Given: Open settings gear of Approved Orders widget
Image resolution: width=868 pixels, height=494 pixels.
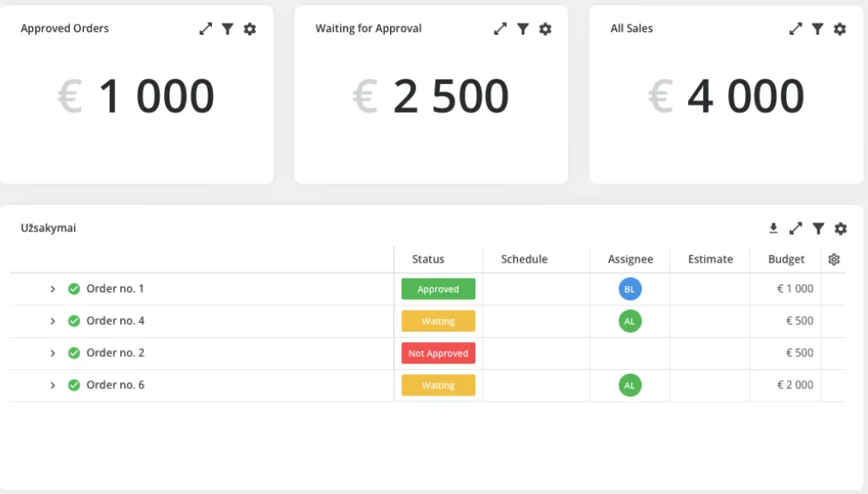Looking at the screenshot, I should (249, 29).
